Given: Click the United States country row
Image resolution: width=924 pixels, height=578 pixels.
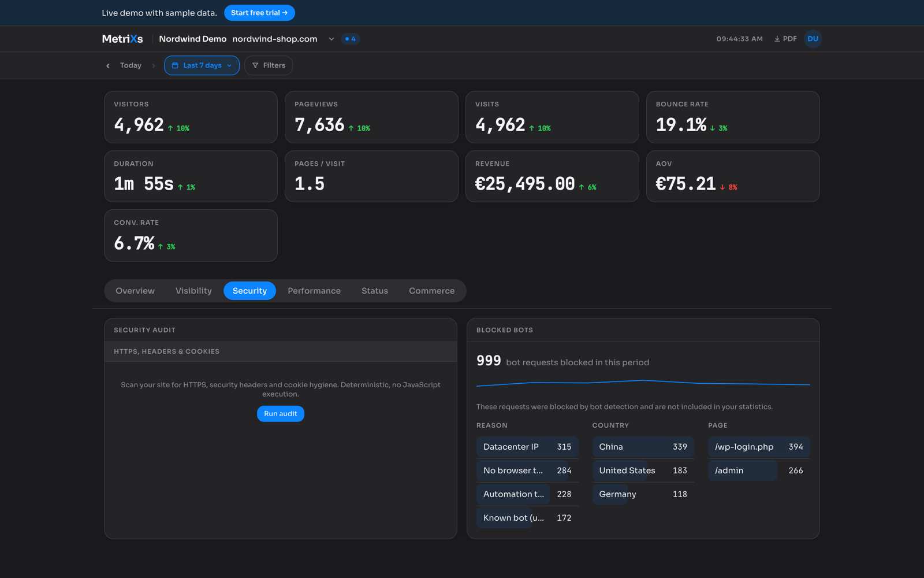Looking at the screenshot, I should tap(643, 470).
